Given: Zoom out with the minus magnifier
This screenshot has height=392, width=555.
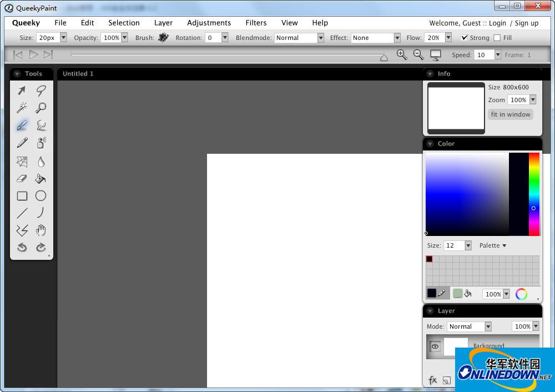Looking at the screenshot, I should tap(418, 54).
